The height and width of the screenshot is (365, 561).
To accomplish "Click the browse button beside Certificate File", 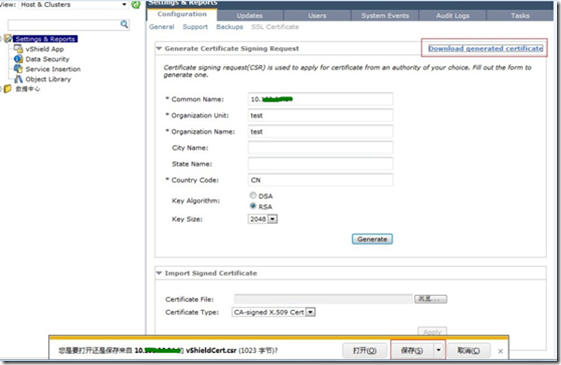I will click(430, 299).
